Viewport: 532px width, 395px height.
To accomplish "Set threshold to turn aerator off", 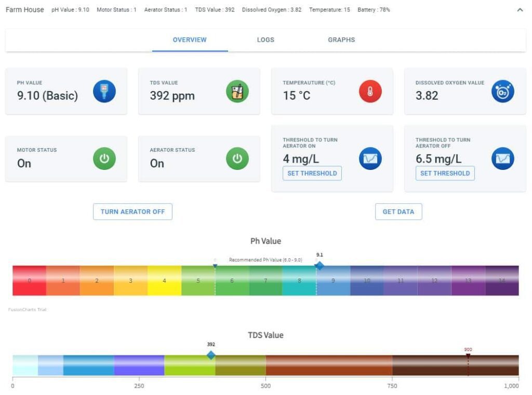I will pyautogui.click(x=445, y=173).
